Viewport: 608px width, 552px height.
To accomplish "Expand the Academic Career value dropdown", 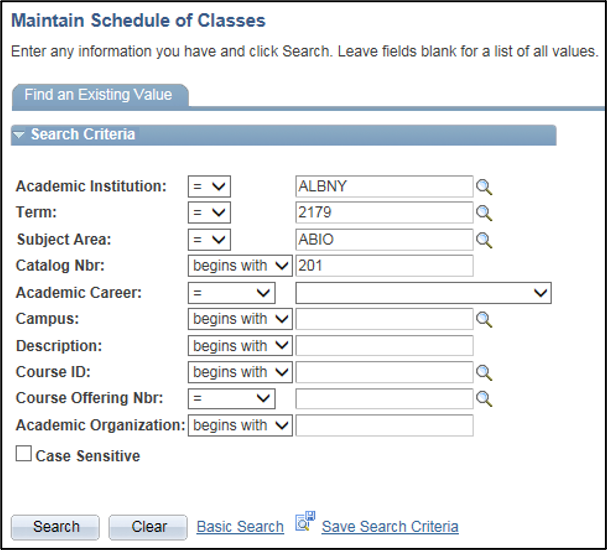I will pyautogui.click(x=423, y=293).
